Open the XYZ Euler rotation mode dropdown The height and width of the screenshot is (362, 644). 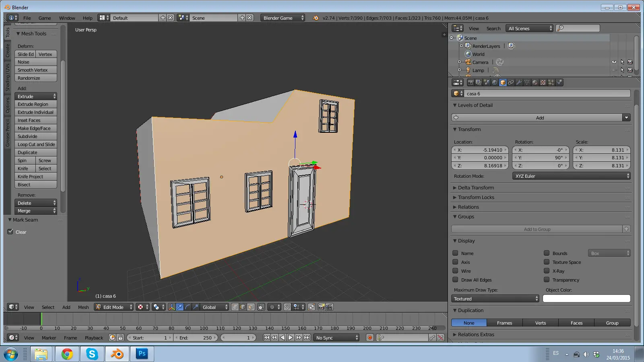(572, 176)
